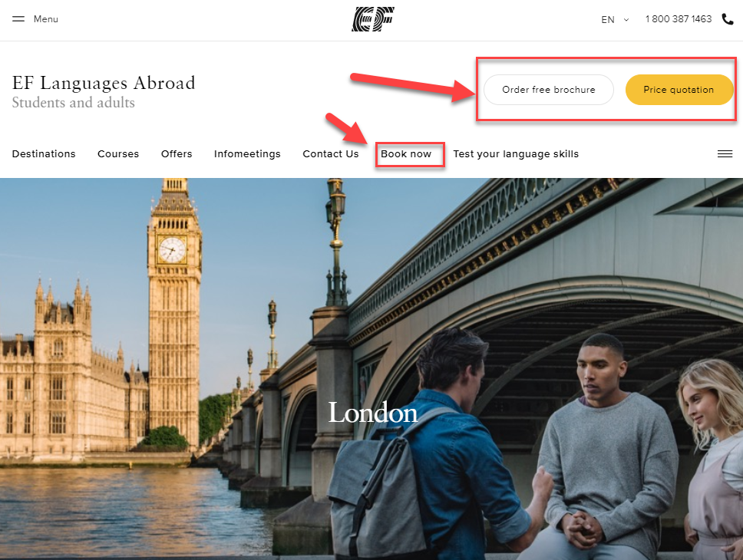This screenshot has height=560, width=743.
Task: Open the Destinations nav item
Action: 44,154
